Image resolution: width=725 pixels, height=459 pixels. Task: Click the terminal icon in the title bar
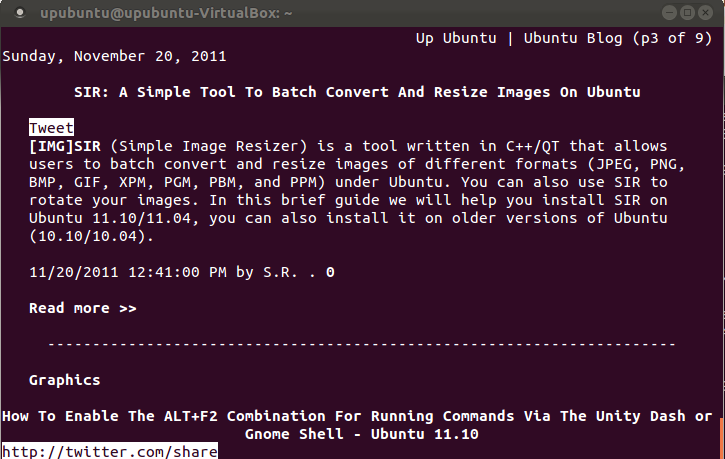point(20,12)
